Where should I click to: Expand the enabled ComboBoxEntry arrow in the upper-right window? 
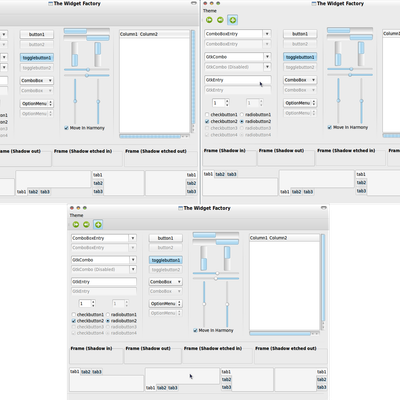click(x=267, y=34)
